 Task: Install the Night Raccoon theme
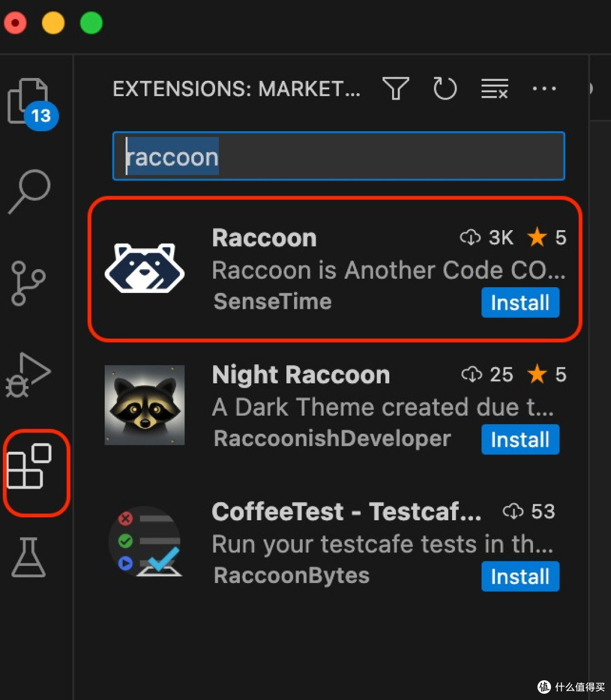[x=520, y=439]
